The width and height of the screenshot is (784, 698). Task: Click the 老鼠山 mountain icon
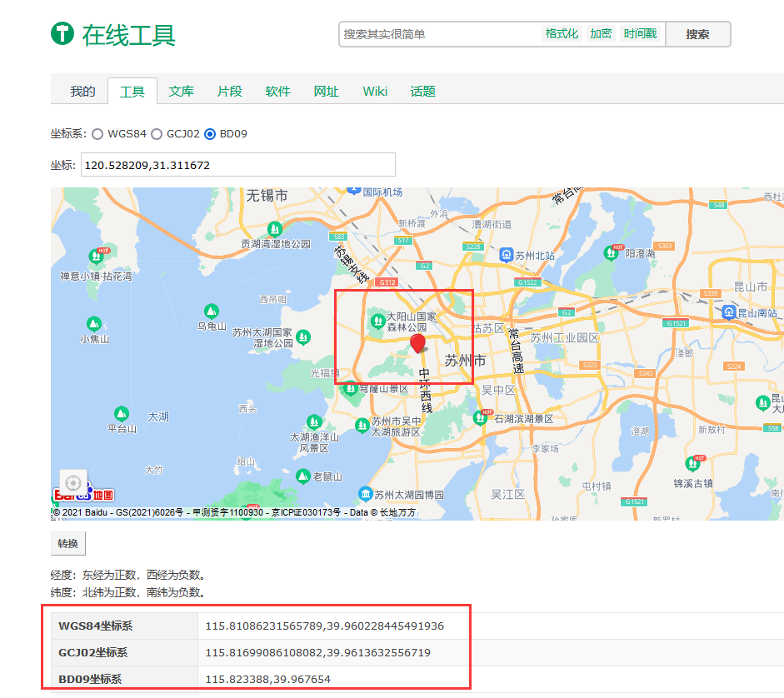(303, 476)
